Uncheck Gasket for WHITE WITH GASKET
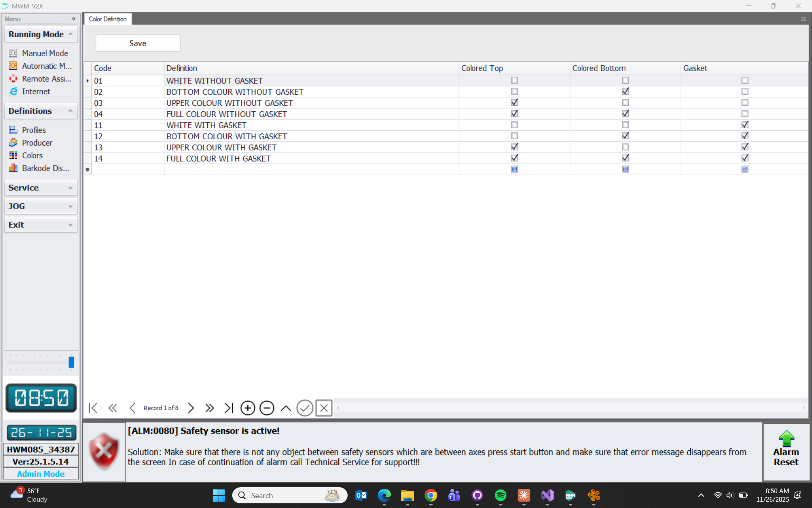 click(745, 125)
